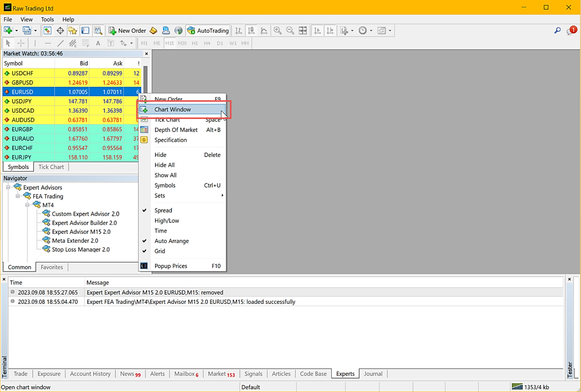Toggle the Grid option in context menu

pos(183,251)
